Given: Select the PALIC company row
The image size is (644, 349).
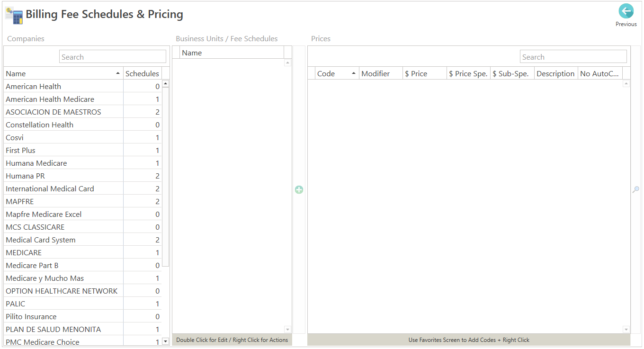Looking at the screenshot, I should coord(82,304).
